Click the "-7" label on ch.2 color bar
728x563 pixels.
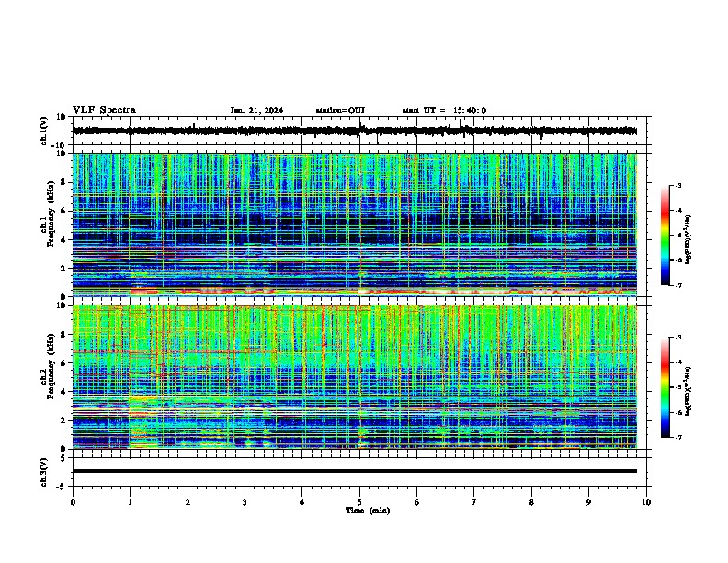[678, 437]
